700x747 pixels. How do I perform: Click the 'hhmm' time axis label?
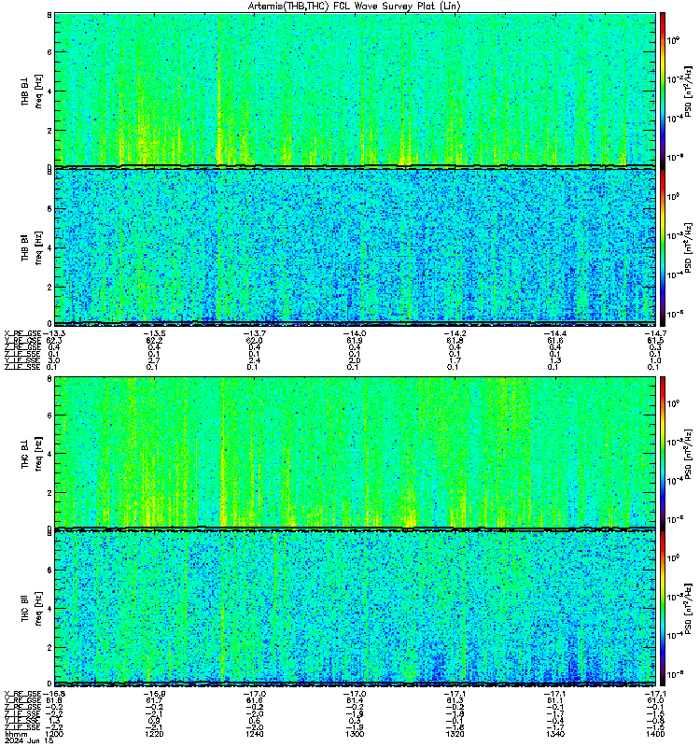tap(16, 734)
